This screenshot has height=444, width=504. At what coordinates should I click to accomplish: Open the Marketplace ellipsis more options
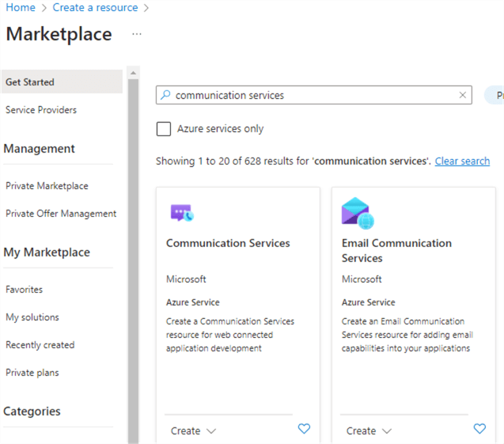(x=137, y=35)
